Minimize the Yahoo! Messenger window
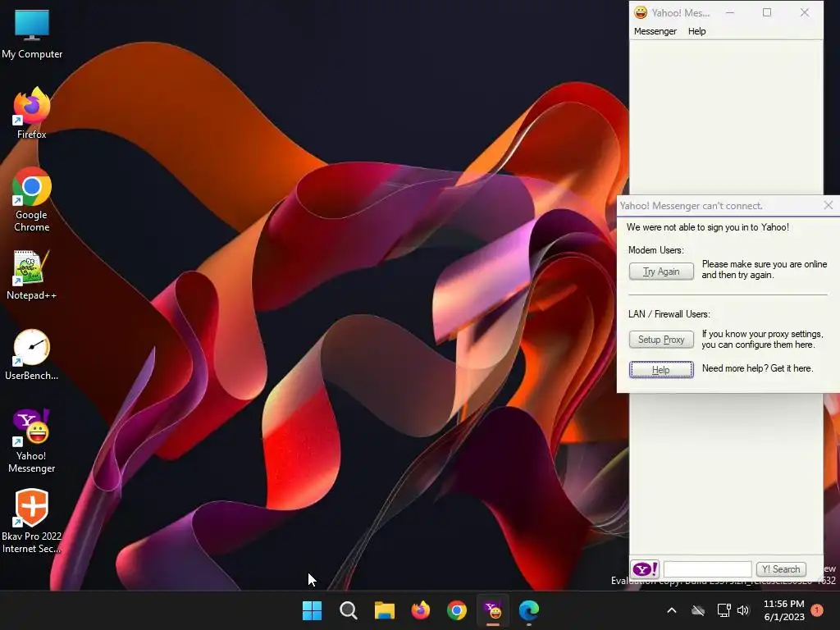The height and width of the screenshot is (630, 840). pyautogui.click(x=729, y=12)
